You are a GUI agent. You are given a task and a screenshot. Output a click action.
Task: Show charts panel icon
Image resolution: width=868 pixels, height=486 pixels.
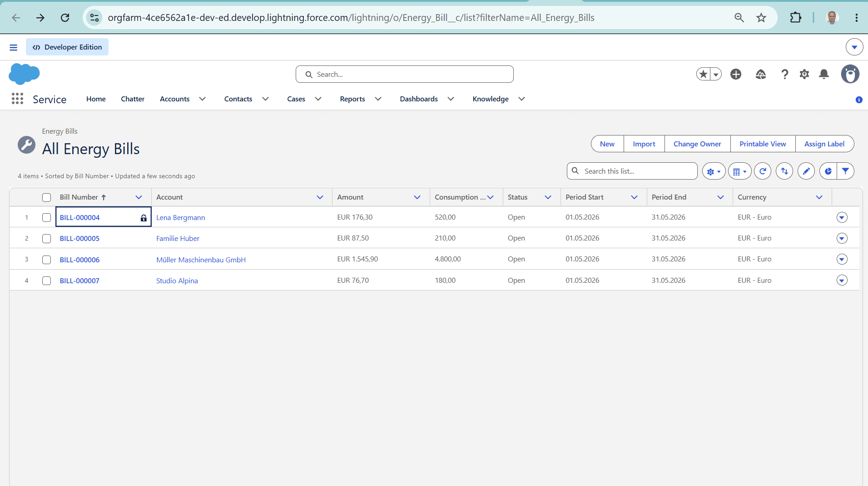click(828, 171)
